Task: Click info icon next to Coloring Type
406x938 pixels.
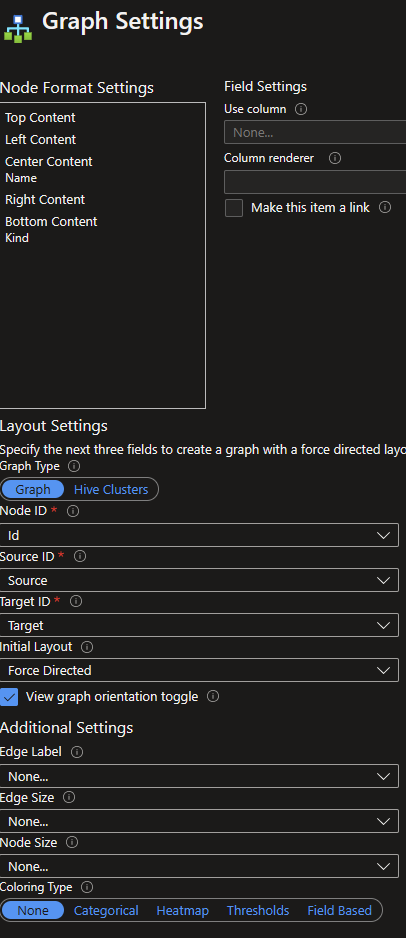Action: pyautogui.click(x=87, y=887)
